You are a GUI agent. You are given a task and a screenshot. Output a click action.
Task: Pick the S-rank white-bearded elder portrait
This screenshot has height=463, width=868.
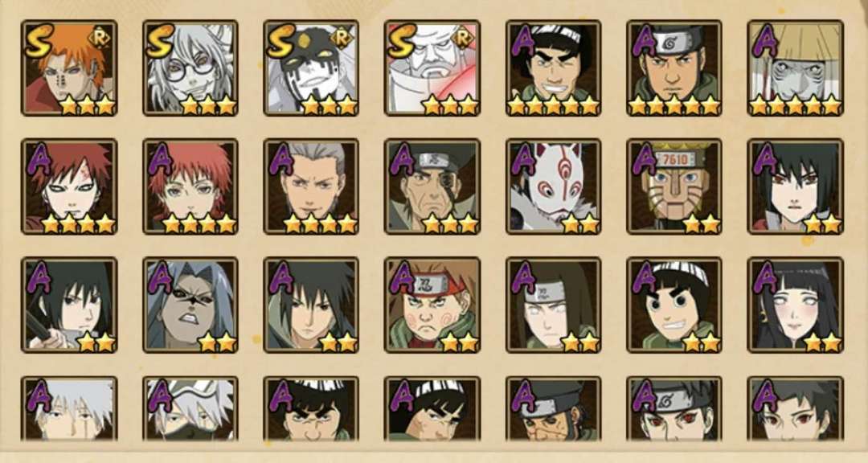point(432,68)
